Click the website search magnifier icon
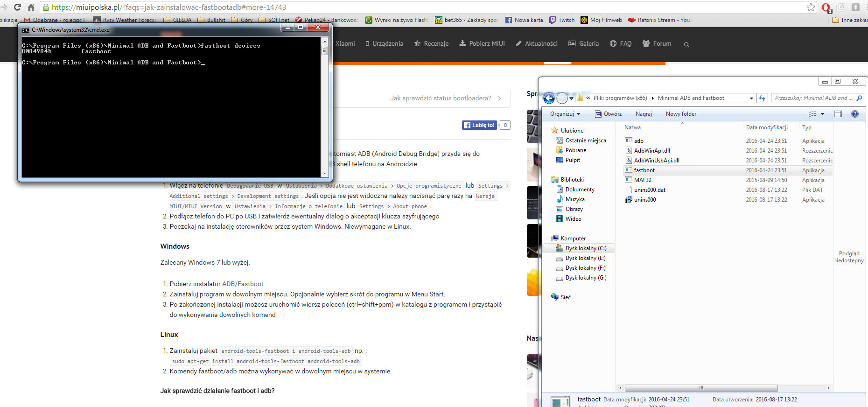Viewport: 868px width, 407px height. [x=686, y=44]
